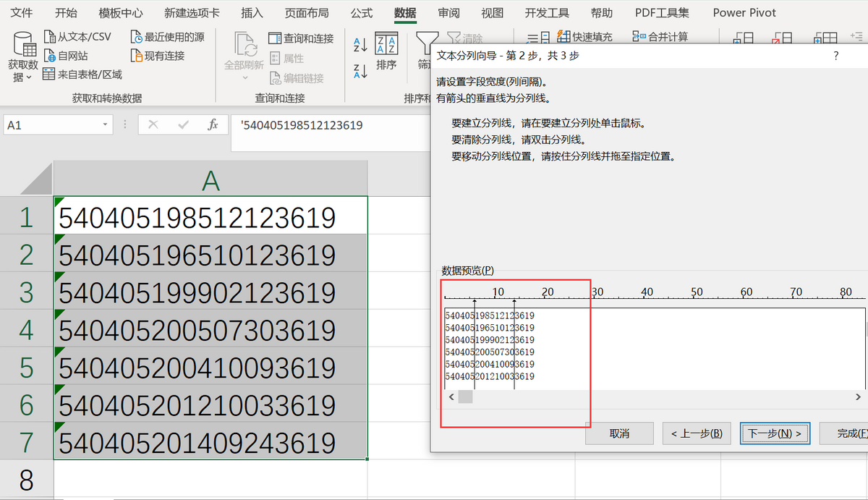
Task: Open the 页面布局 tab
Action: pos(307,13)
